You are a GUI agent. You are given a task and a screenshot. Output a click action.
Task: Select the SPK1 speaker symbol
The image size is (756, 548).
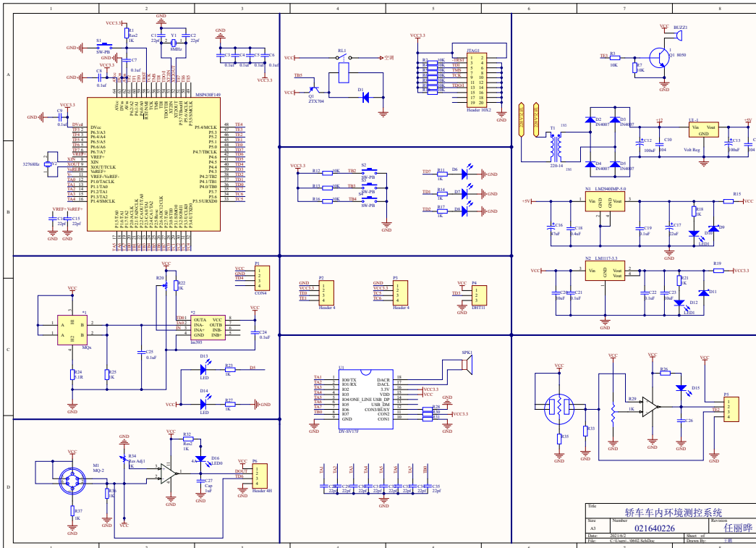466,365
